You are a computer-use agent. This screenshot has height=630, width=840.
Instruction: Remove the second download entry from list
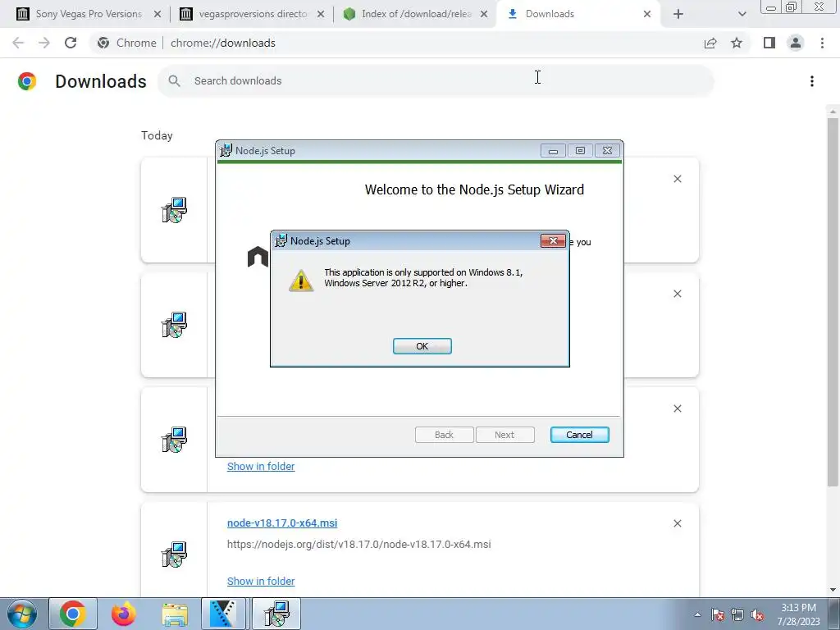(x=677, y=294)
